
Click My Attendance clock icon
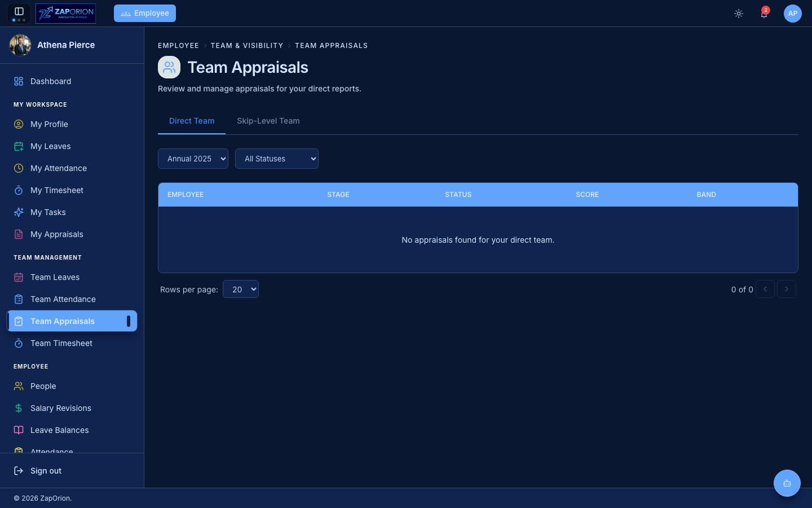coord(19,168)
